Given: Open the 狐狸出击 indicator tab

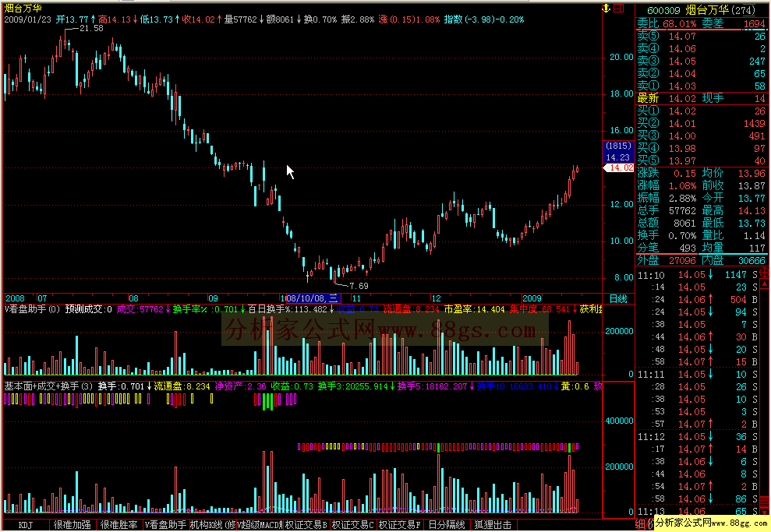Looking at the screenshot, I should 493,525.
